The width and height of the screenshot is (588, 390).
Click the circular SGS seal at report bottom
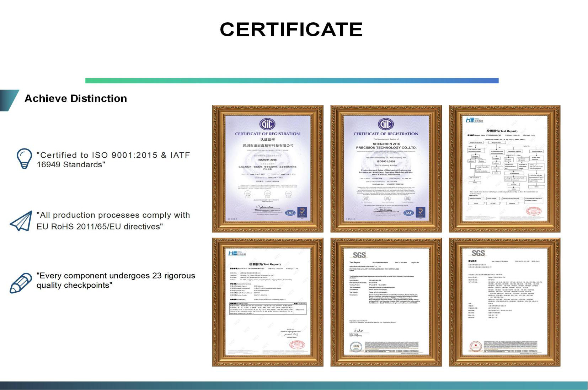[x=356, y=347]
